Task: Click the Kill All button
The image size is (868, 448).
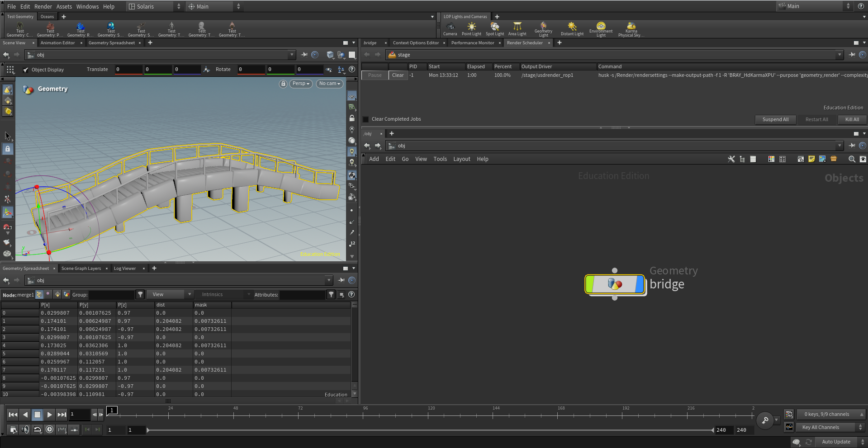Action: coord(852,120)
